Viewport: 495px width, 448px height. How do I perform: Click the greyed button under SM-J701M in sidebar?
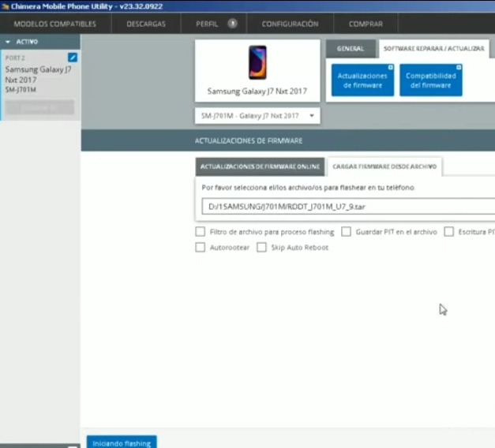[39, 108]
